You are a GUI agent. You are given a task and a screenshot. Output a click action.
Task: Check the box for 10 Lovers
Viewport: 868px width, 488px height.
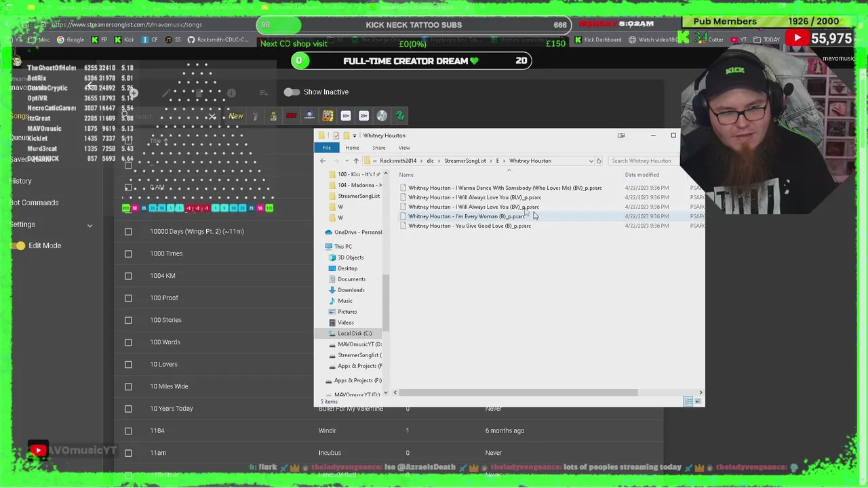tap(128, 365)
